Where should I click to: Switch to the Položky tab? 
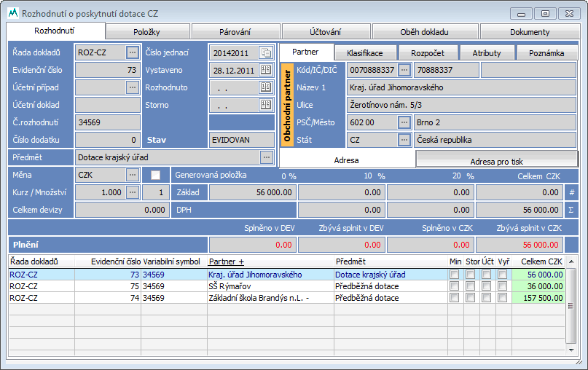(x=152, y=32)
